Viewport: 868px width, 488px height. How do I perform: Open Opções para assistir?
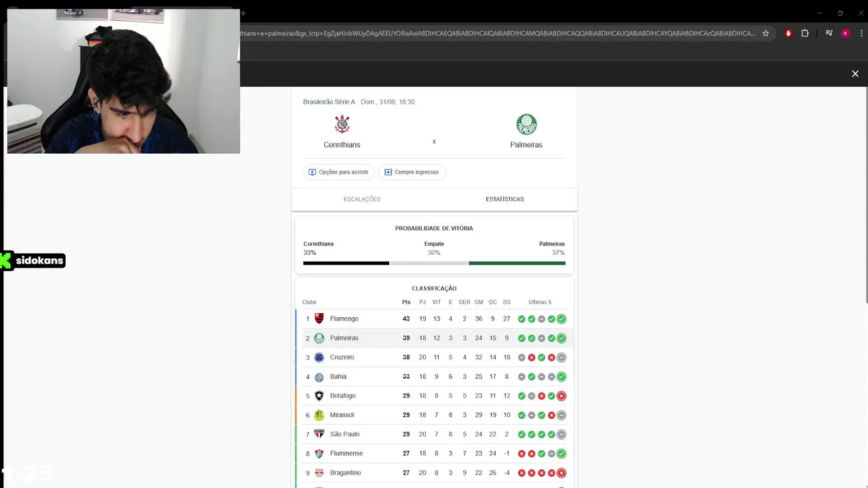338,172
